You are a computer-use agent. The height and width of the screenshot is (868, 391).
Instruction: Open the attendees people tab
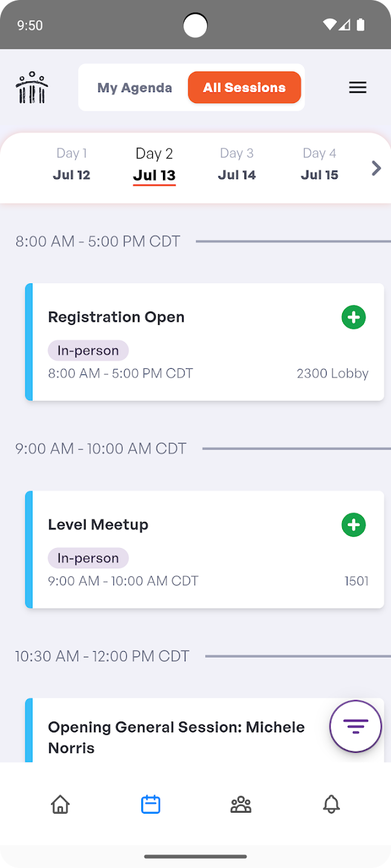pyautogui.click(x=241, y=804)
